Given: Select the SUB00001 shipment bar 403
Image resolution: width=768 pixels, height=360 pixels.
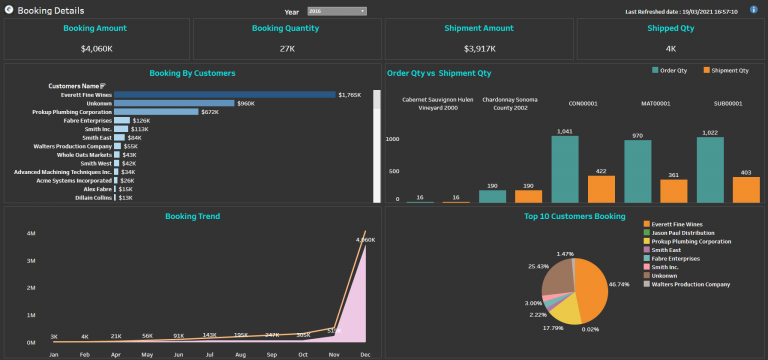Looking at the screenshot, I should (x=746, y=190).
